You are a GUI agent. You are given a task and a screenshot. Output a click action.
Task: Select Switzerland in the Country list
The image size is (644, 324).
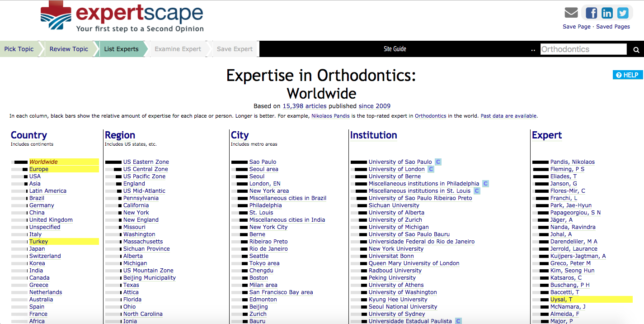45,256
